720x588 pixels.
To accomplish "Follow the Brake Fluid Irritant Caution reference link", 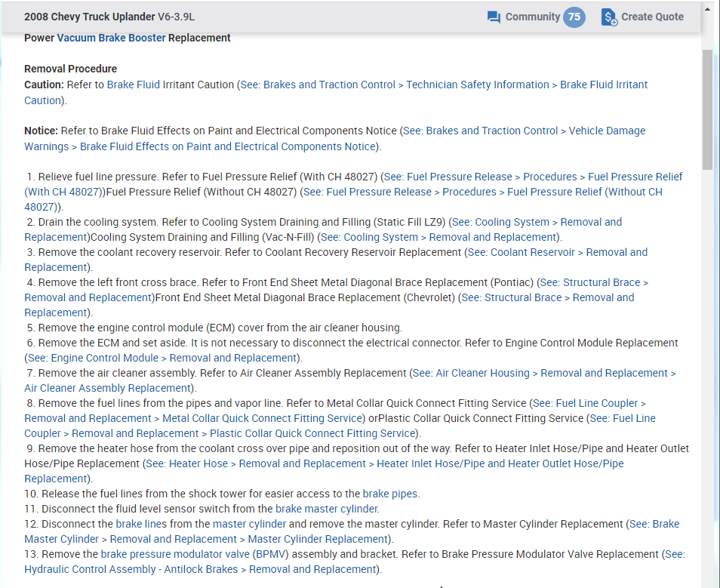I will pyautogui.click(x=336, y=92).
